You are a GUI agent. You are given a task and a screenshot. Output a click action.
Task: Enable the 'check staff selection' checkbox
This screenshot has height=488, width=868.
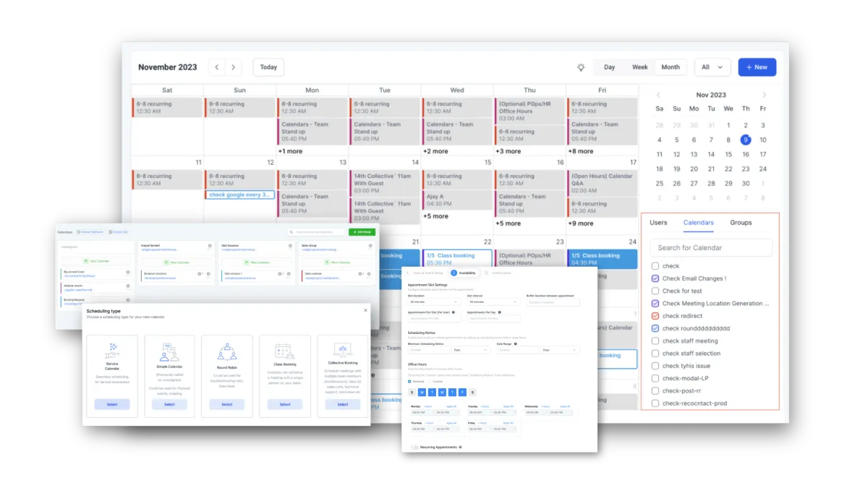(655, 354)
